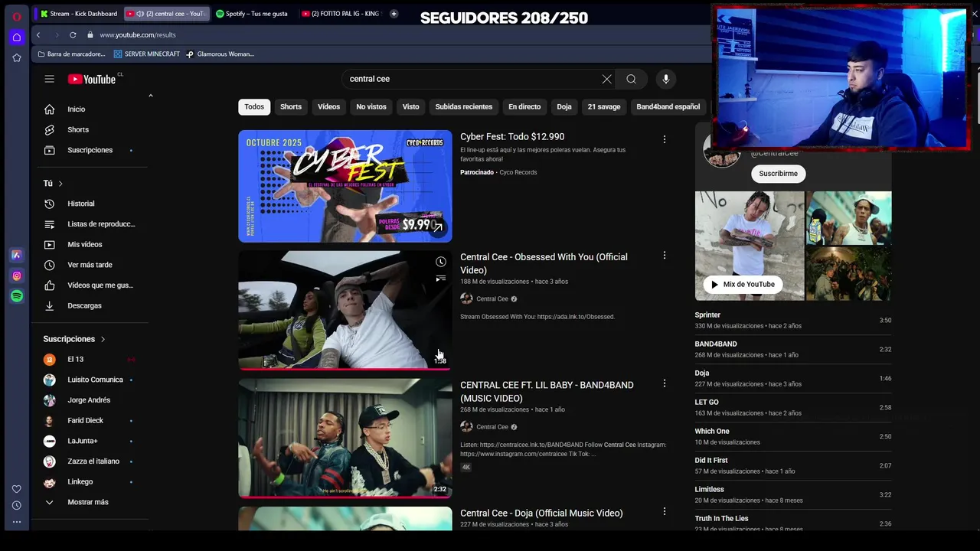This screenshot has width=980, height=551.
Task: Select the En directo filter chip
Action: click(524, 106)
